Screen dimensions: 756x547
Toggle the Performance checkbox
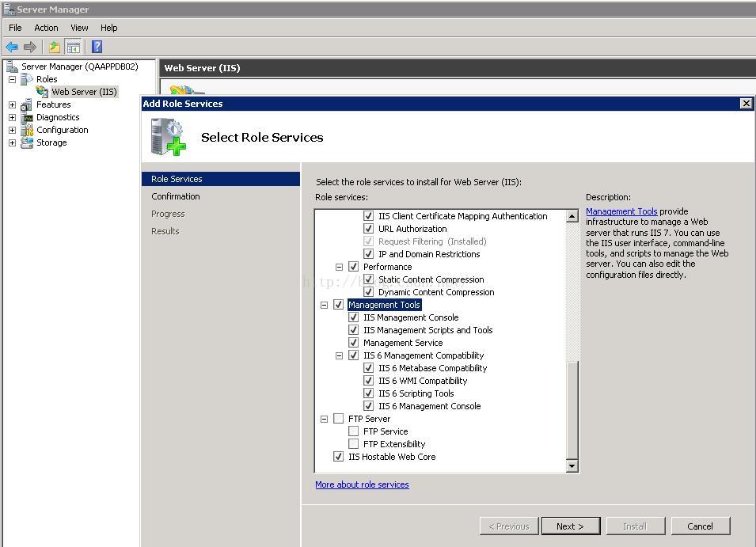(353, 267)
